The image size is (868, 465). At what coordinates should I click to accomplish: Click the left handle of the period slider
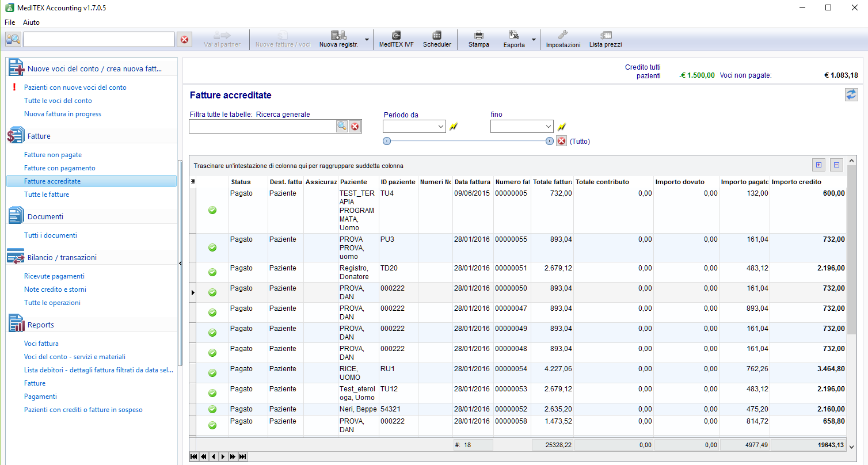click(x=387, y=141)
